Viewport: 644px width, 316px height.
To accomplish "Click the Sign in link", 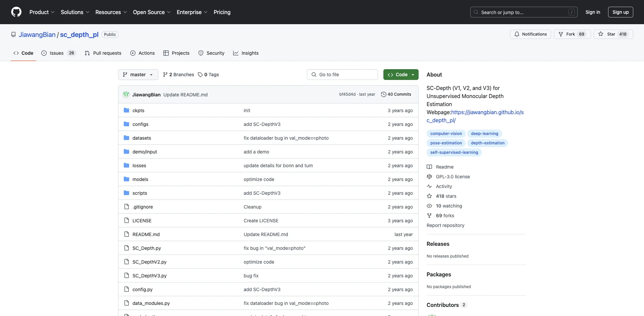I will point(593,12).
